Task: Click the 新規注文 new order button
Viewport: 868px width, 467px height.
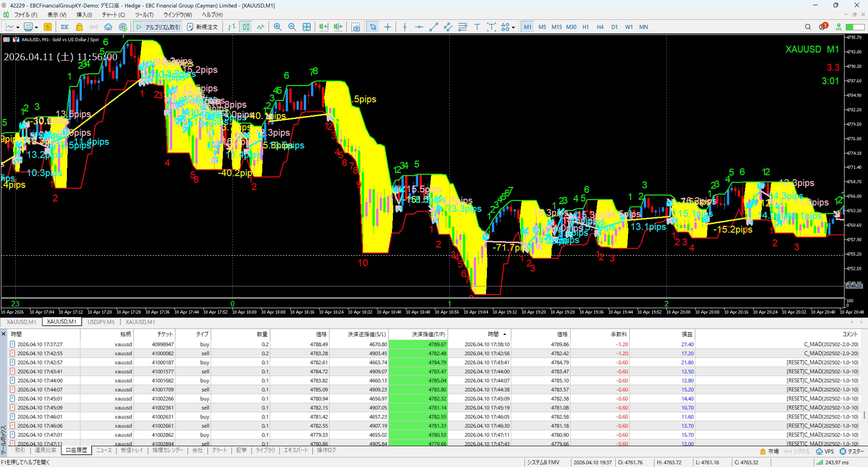Action: (203, 27)
